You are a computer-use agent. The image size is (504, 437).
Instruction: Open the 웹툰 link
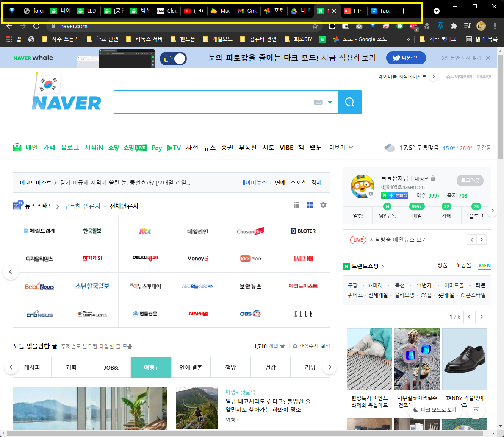[316, 148]
